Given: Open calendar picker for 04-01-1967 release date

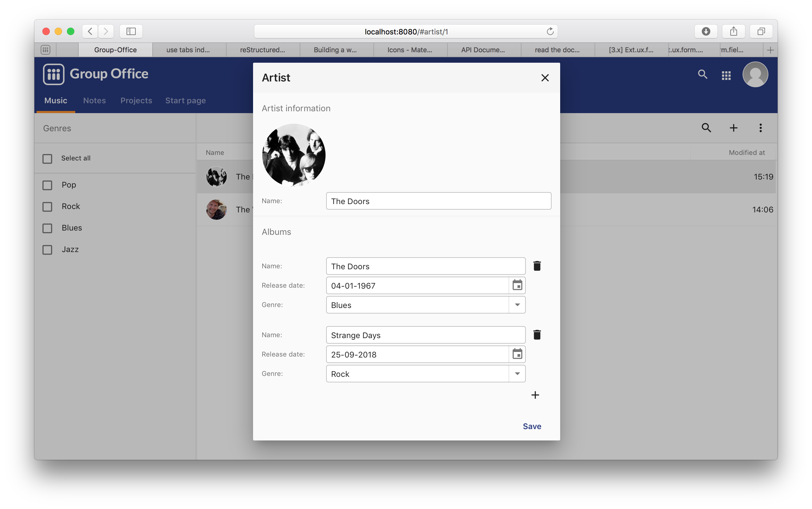Looking at the screenshot, I should [x=517, y=286].
